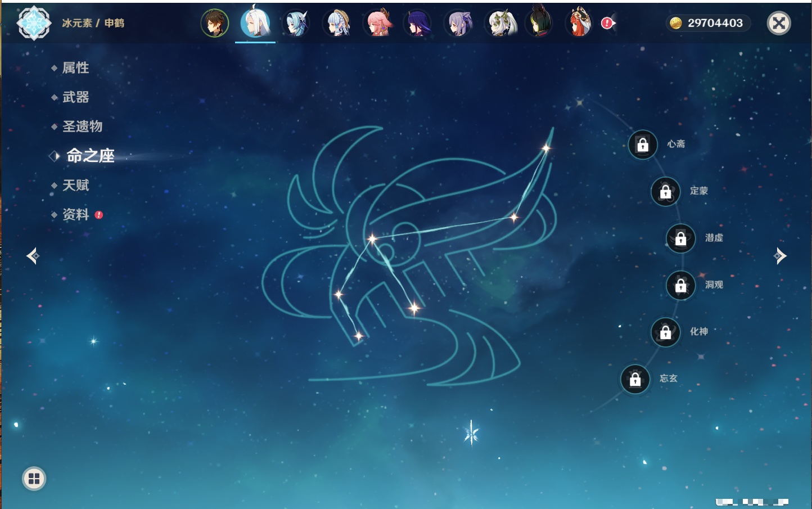The width and height of the screenshot is (812, 509).
Task: Open the locked 定蒙 constellation node
Action: [x=665, y=191]
